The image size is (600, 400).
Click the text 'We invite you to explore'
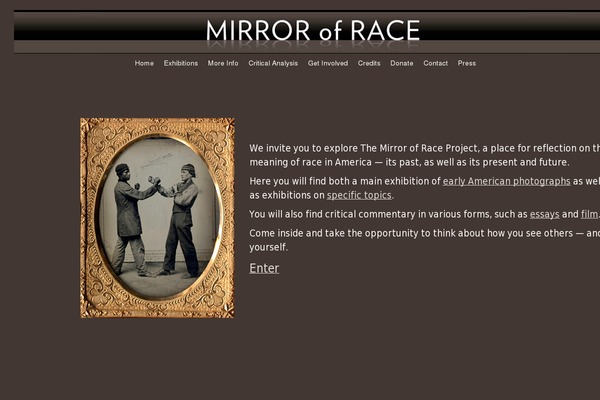click(x=304, y=148)
